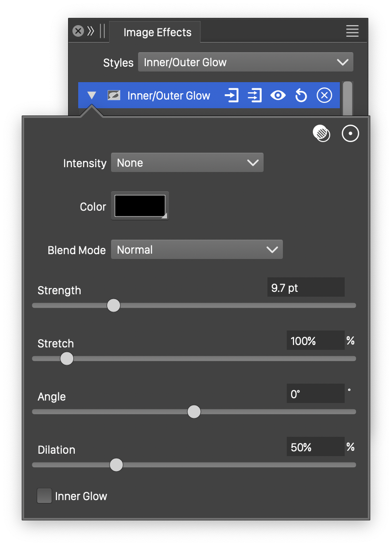This screenshot has height=546, width=392.
Task: Click the effect enable icon beside Inner/Outer Glow
Action: [113, 96]
